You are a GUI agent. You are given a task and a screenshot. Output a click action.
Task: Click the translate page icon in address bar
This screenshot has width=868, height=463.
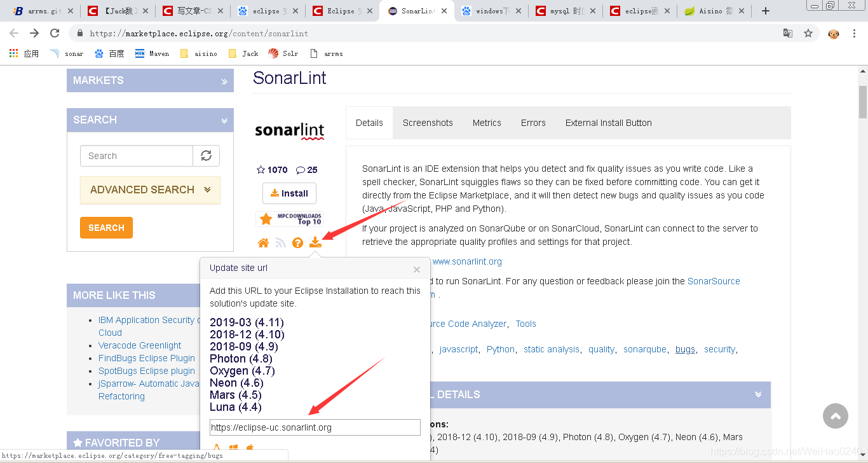pos(788,33)
